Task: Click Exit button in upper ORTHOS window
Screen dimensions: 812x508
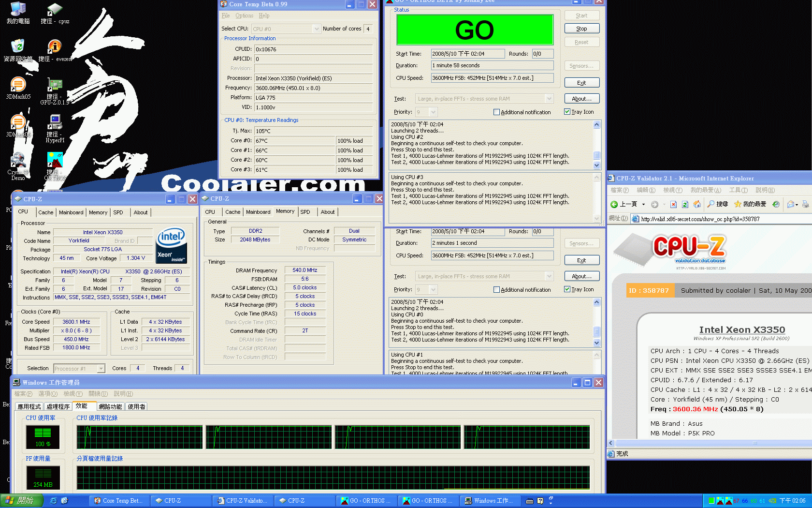Action: (x=582, y=83)
